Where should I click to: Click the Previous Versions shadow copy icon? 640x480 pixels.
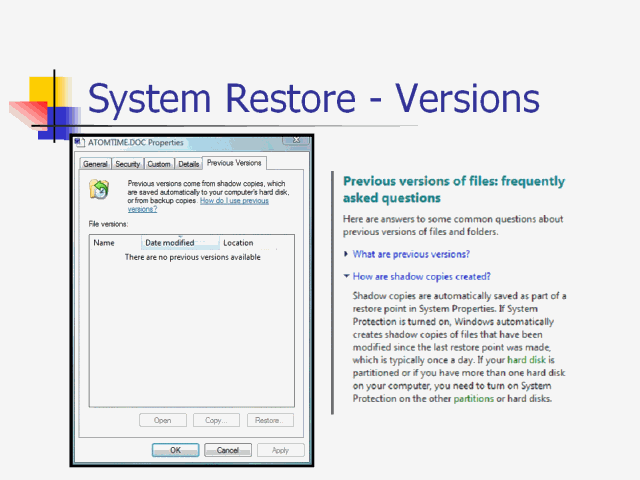98,190
